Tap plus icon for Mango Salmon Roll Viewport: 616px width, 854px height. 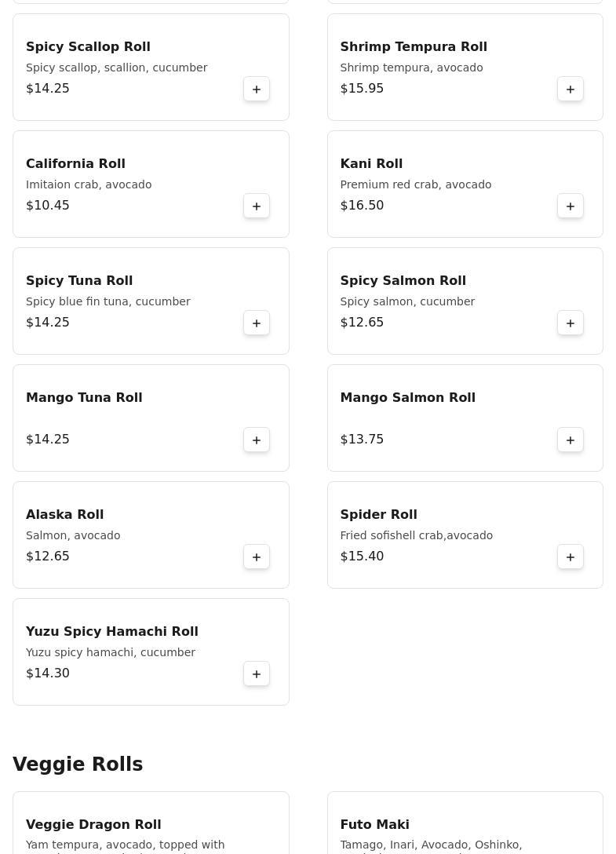570,440
